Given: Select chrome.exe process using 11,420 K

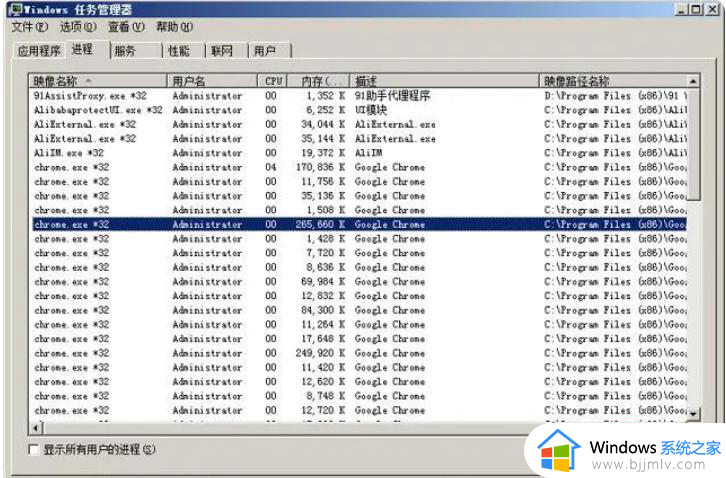Looking at the screenshot, I should coord(359,368).
